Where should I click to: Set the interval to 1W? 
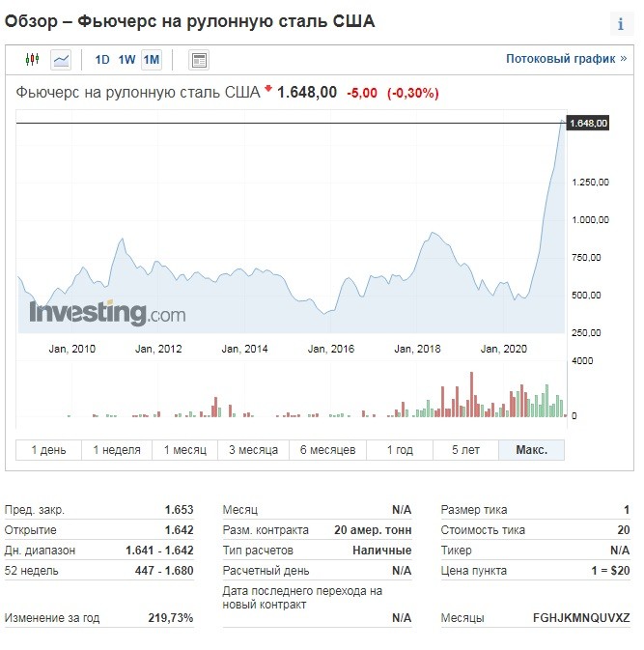pyautogui.click(x=126, y=60)
